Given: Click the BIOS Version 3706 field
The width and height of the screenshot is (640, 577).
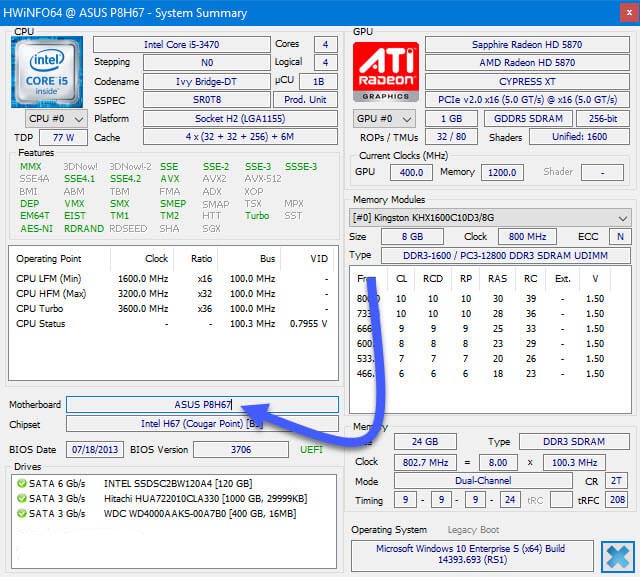Looking at the screenshot, I should tap(241, 450).
